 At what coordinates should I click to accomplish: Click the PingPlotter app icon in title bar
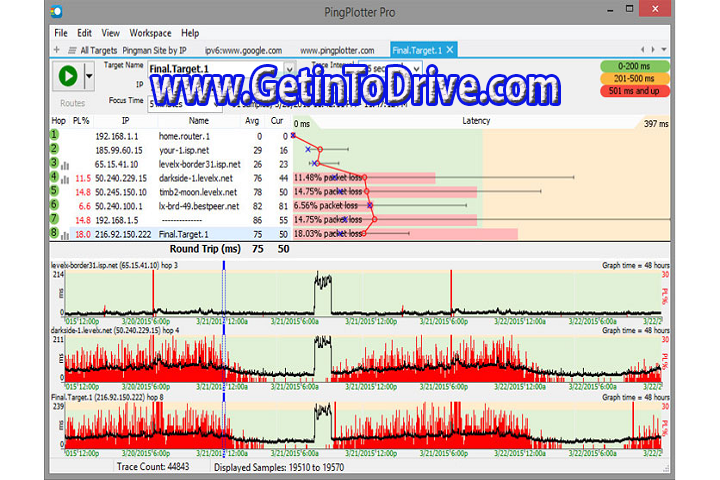pyautogui.click(x=57, y=11)
